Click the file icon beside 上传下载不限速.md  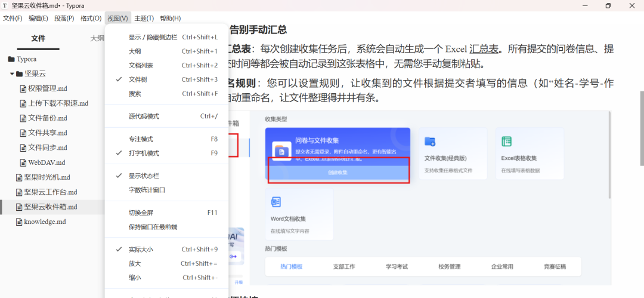[23, 103]
